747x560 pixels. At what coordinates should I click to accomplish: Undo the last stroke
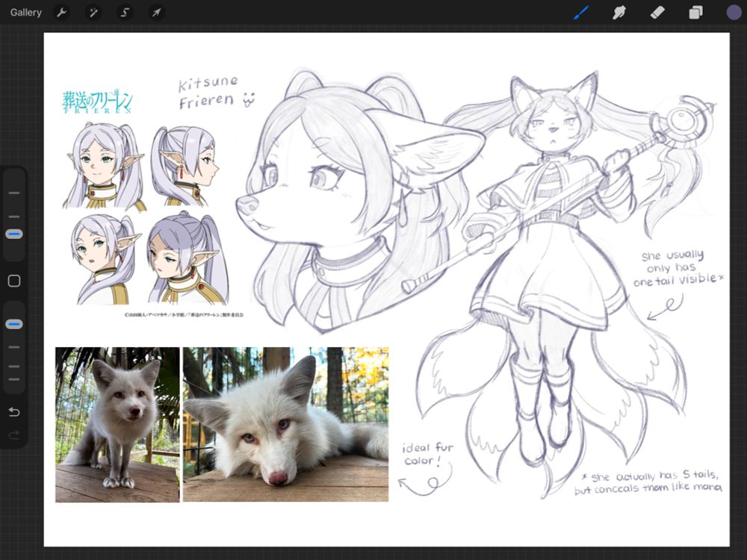14,411
